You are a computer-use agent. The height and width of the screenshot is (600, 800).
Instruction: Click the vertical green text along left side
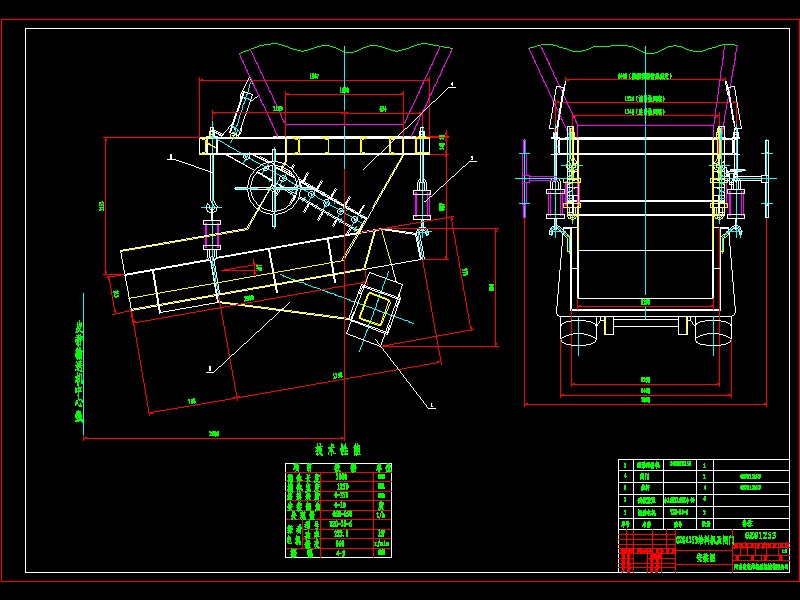(x=79, y=372)
